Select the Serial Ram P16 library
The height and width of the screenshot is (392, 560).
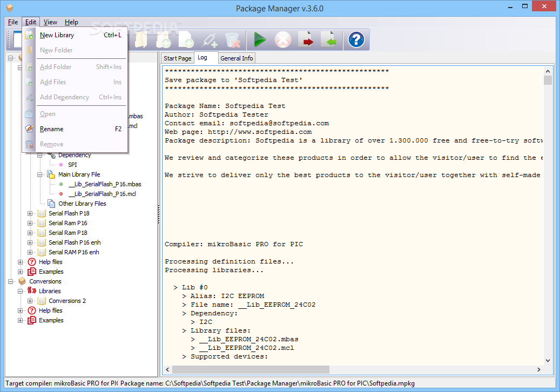click(68, 223)
